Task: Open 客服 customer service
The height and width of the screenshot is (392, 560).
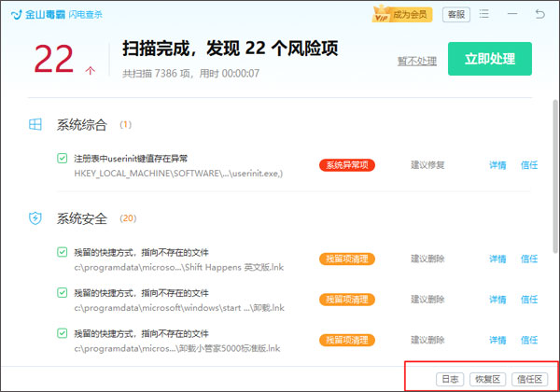Action: point(456,15)
